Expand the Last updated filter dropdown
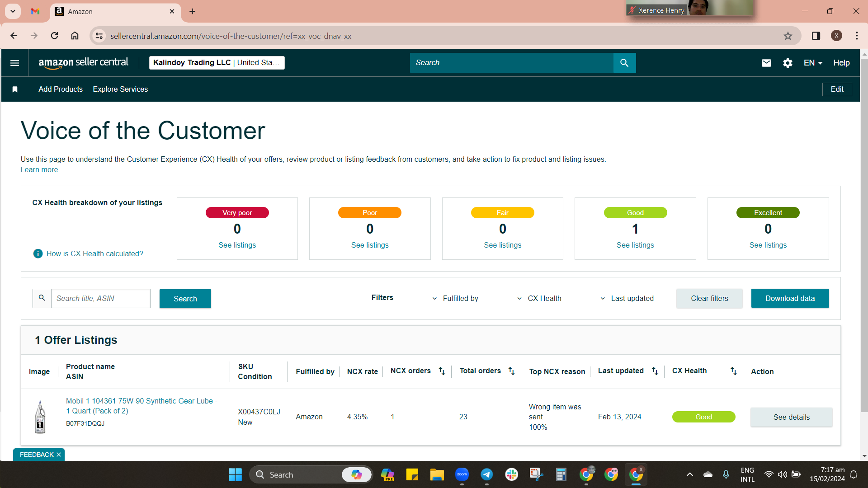 tap(627, 298)
